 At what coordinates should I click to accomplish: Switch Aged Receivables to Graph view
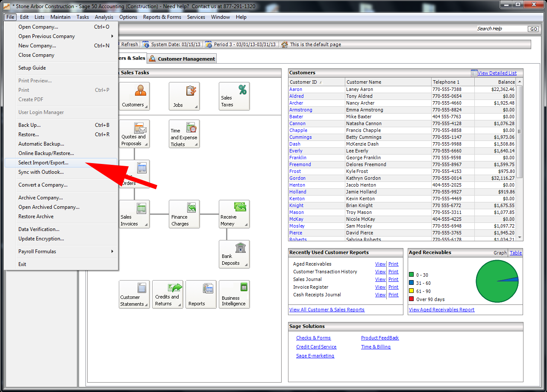coord(500,252)
